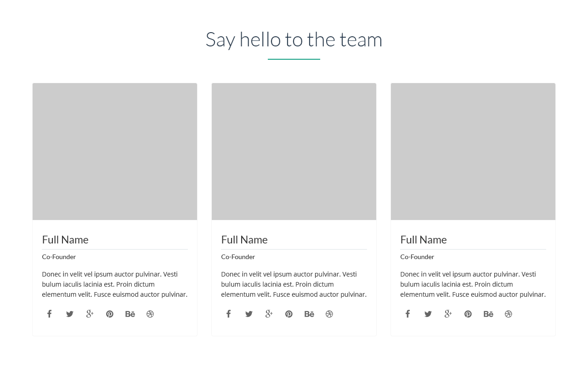Open Twitter icon in the third team card
Image resolution: width=588 pixels, height=373 pixels.
coord(428,314)
